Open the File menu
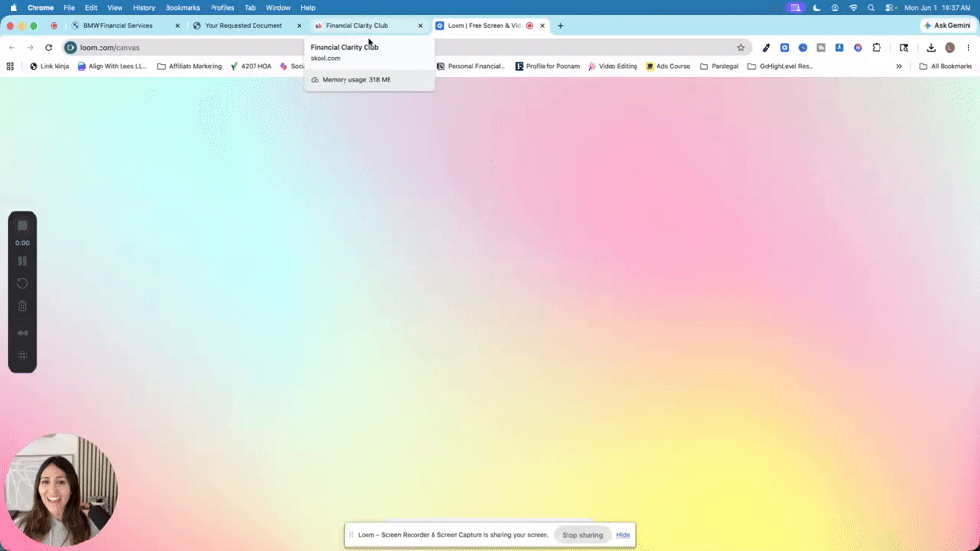The width and height of the screenshot is (980, 551). click(69, 8)
